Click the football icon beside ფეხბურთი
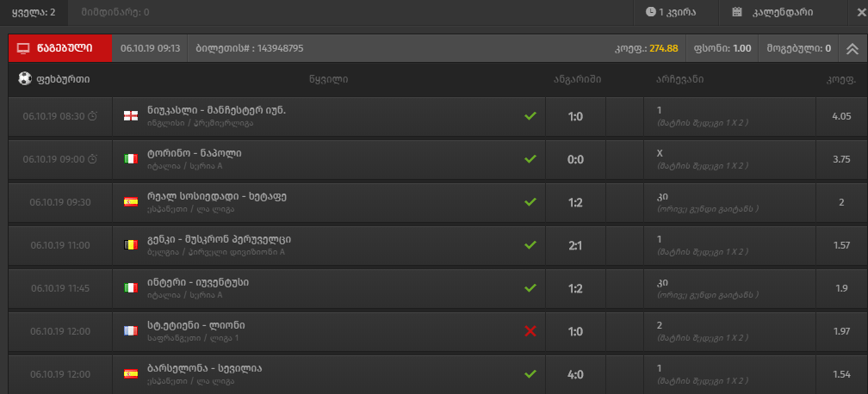 (x=24, y=78)
